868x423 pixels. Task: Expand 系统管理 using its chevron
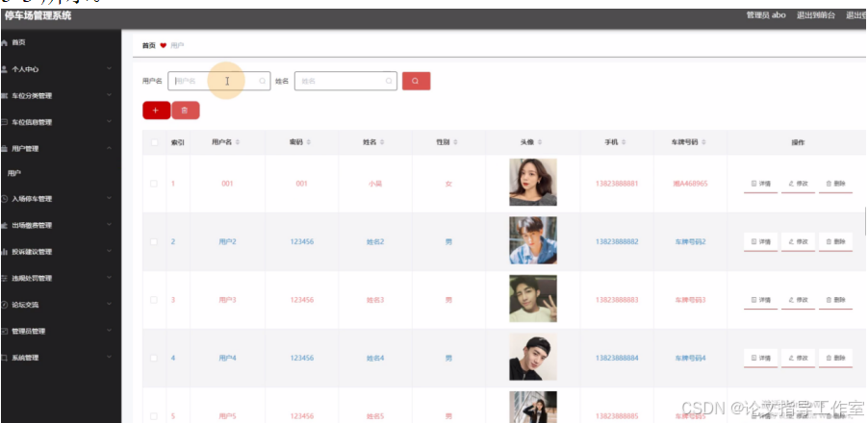[x=109, y=358]
